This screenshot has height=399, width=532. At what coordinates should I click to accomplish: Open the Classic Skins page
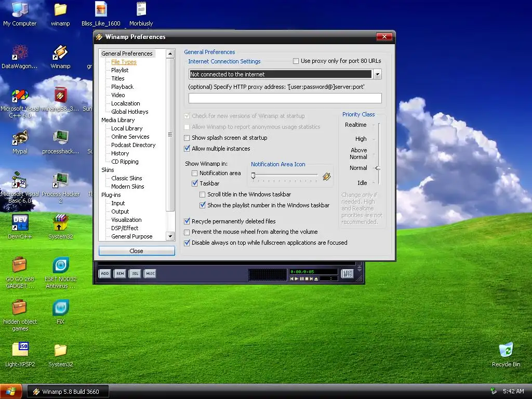click(127, 178)
